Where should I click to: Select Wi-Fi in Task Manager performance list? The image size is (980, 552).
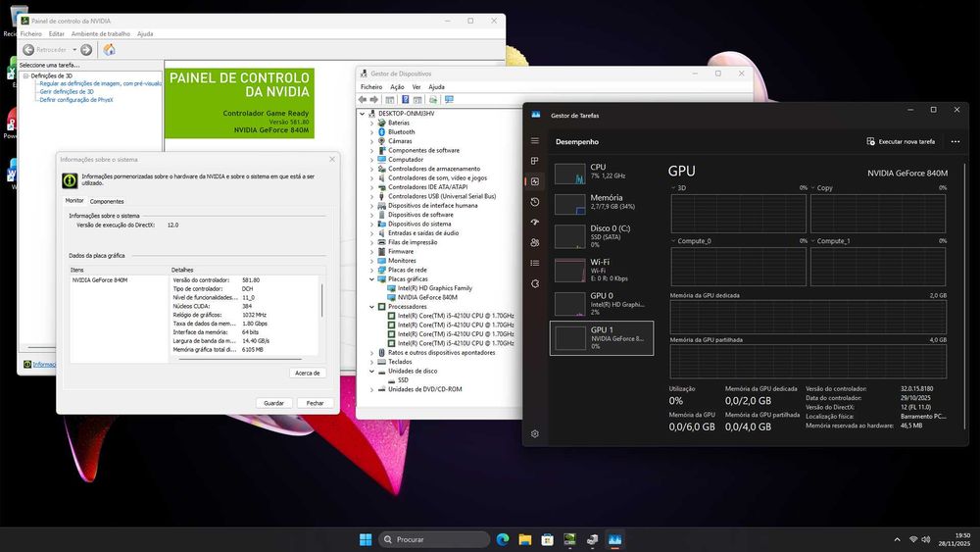pyautogui.click(x=602, y=270)
